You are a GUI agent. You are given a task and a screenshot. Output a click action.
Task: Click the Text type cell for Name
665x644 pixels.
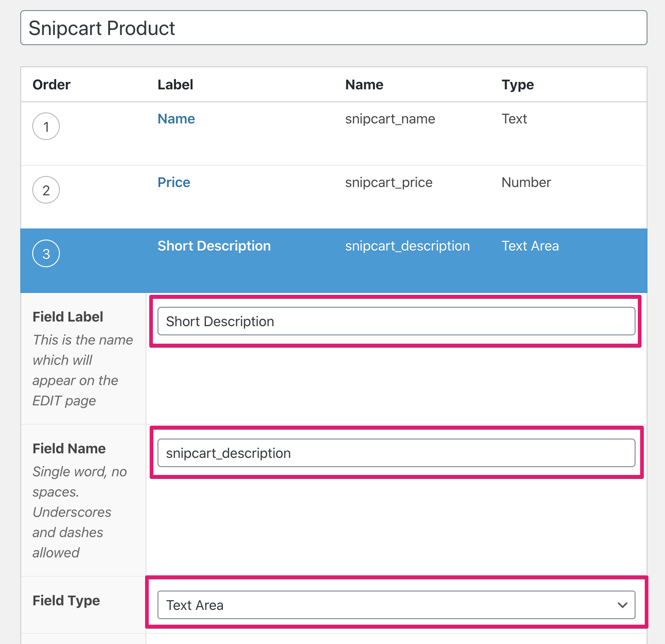pyautogui.click(x=514, y=119)
